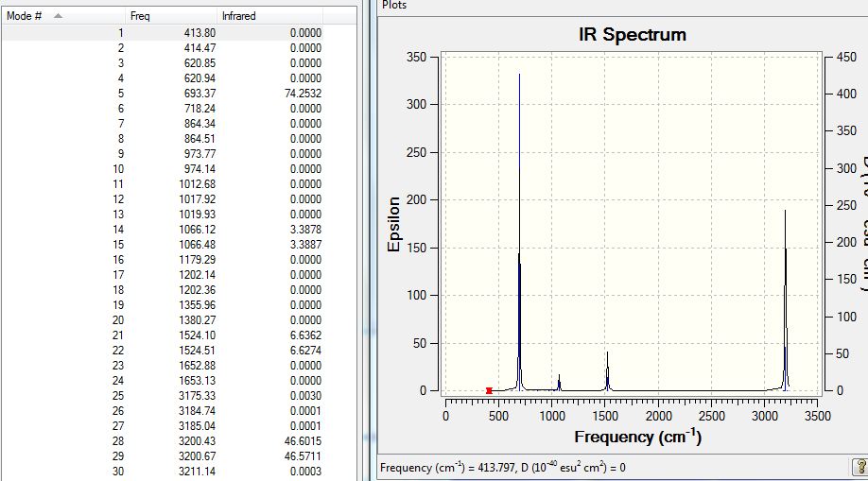Click infrared value 46.6015
868x481 pixels.
coord(303,441)
